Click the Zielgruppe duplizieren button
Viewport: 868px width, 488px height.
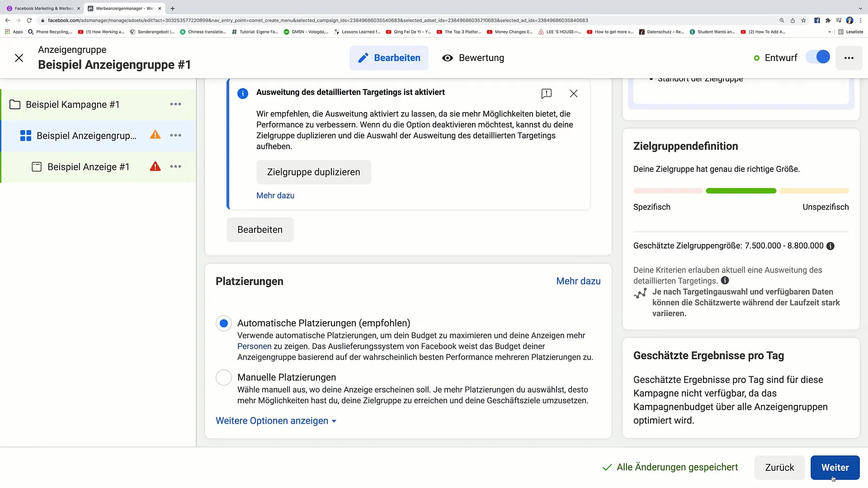(x=314, y=172)
